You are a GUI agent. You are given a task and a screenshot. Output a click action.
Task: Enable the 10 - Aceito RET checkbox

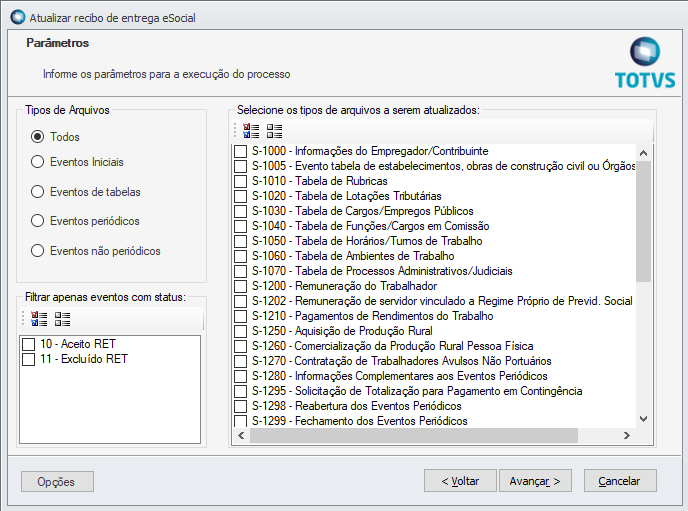click(29, 344)
